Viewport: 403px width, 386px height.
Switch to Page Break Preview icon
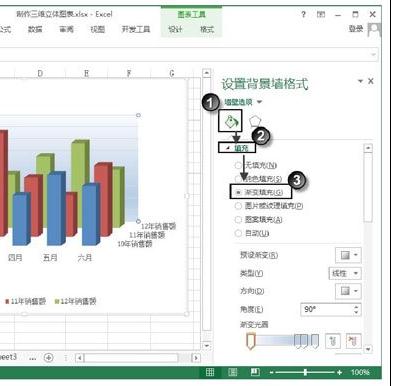[255, 372]
